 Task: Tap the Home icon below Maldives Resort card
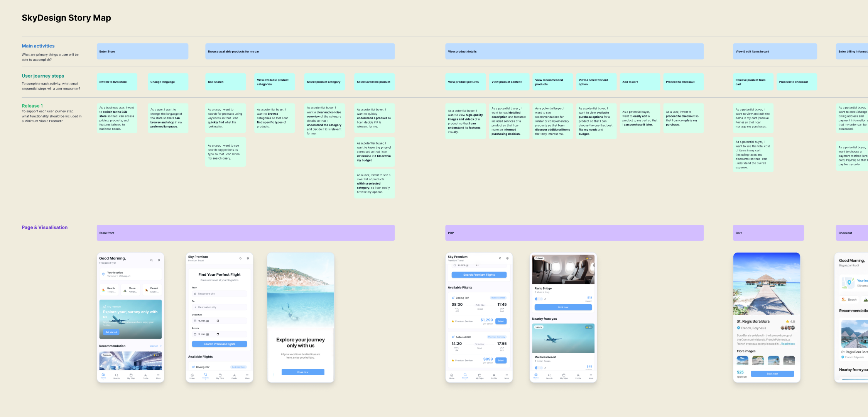(x=536, y=375)
